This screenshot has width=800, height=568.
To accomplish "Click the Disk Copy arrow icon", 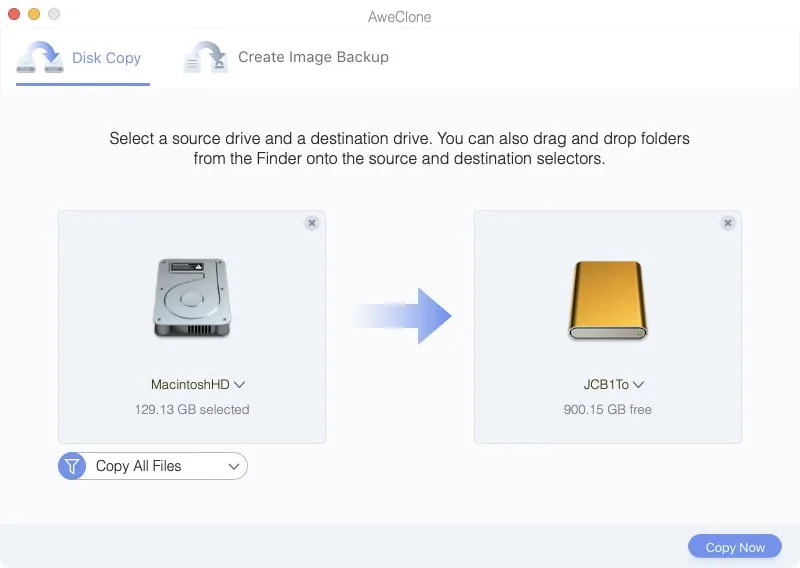I will (41, 58).
